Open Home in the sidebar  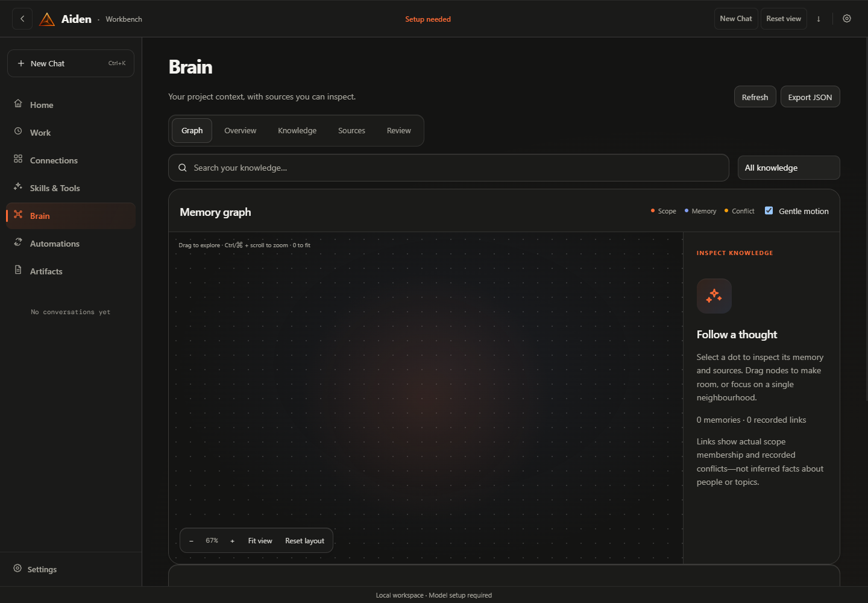click(x=71, y=105)
